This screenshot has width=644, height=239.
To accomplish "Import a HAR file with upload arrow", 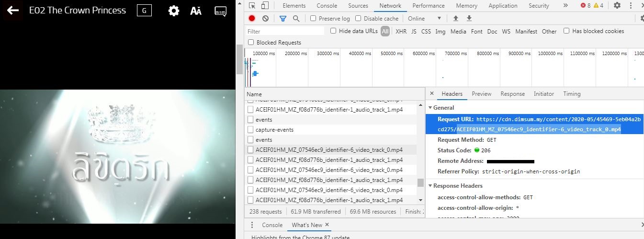I will coord(456,18).
